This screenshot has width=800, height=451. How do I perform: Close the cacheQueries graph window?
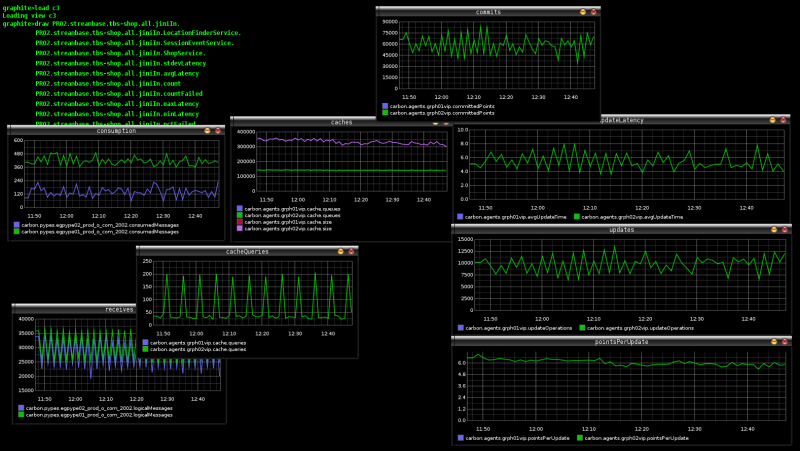coord(350,251)
